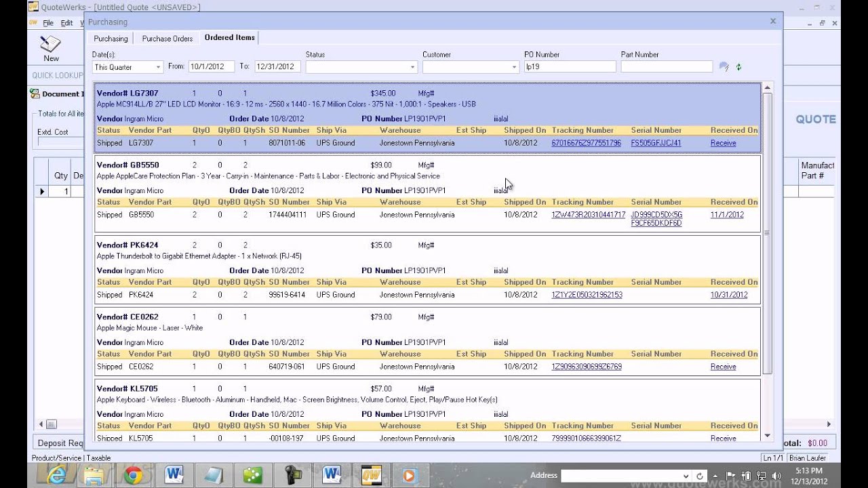Open the first Word icon in taskbar
This screenshot has width=868, height=488.
click(174, 475)
